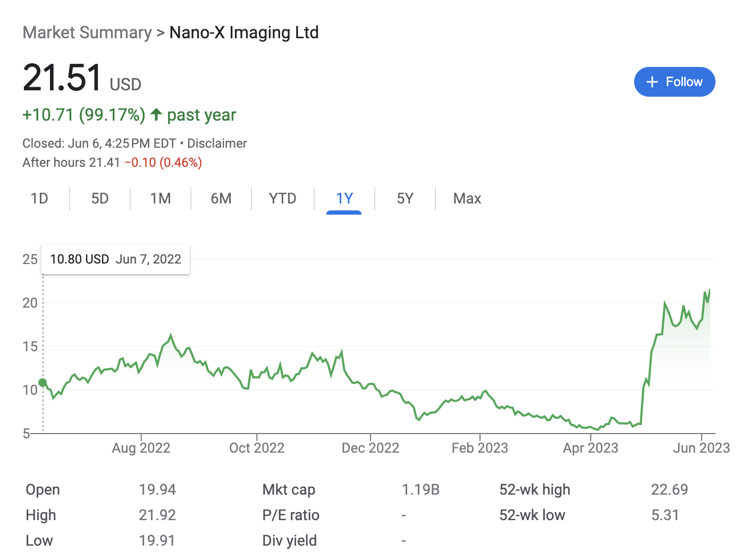Click the 52-wk high label
Image resolution: width=741 pixels, height=560 pixels.
(x=535, y=489)
